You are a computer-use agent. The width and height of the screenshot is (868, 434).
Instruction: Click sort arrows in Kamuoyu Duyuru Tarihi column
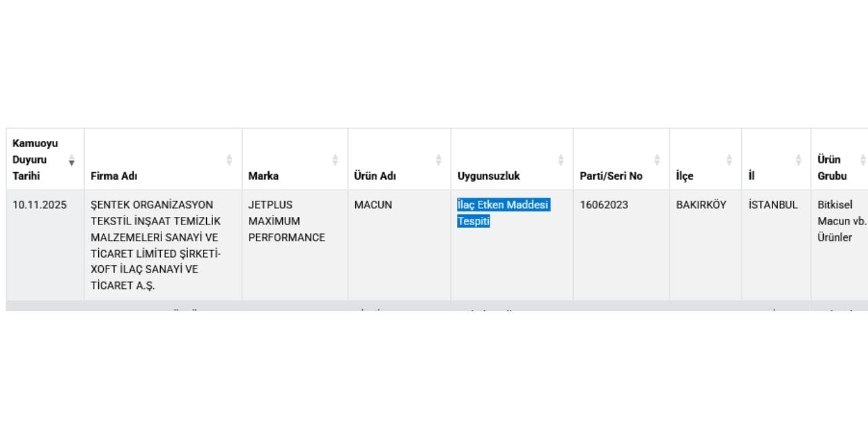(x=72, y=160)
